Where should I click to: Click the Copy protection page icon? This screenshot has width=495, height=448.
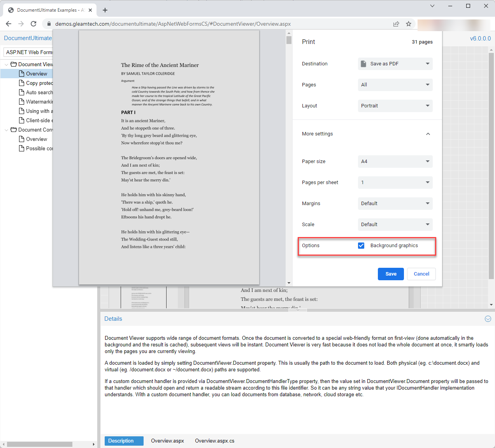pos(22,83)
